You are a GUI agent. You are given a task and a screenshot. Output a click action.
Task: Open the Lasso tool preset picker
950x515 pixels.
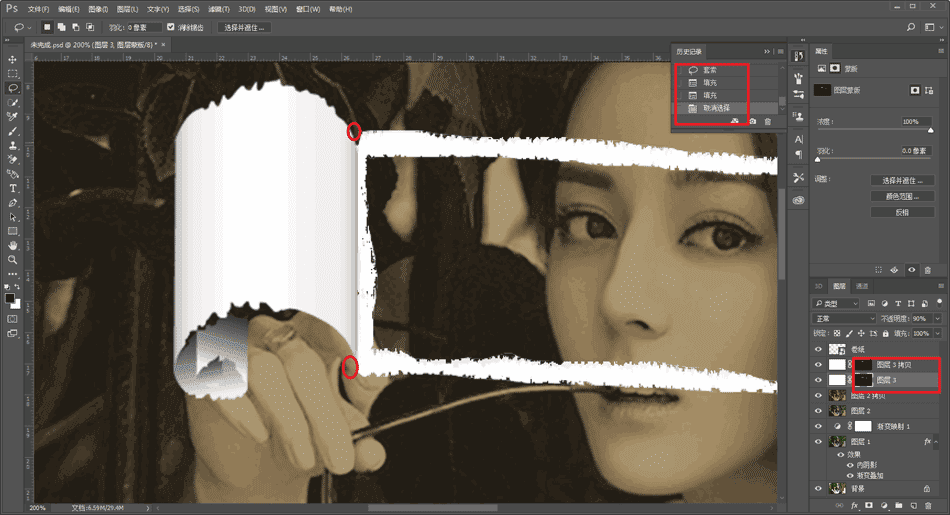click(x=22, y=27)
